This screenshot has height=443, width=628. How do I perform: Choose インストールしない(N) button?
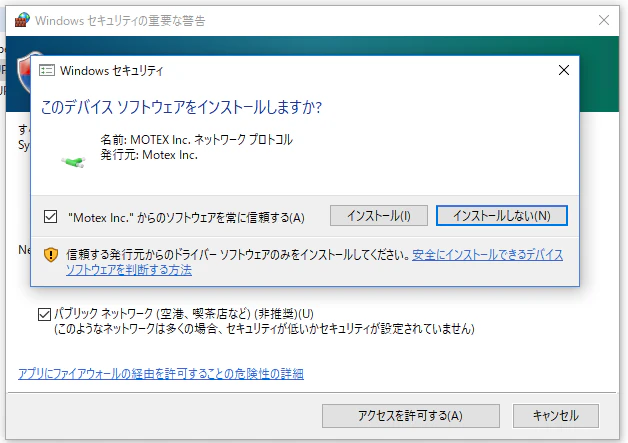[501, 216]
